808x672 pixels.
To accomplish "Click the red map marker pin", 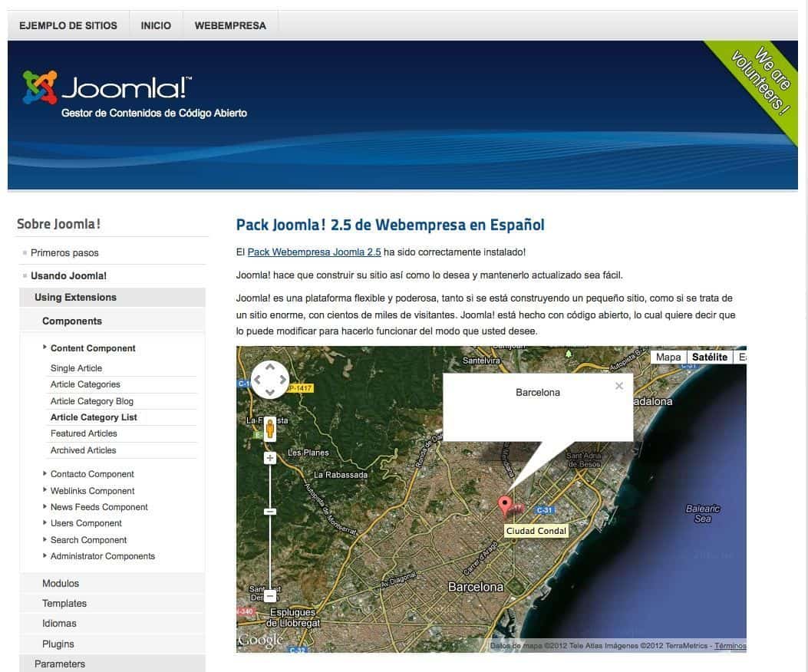I will [x=505, y=505].
